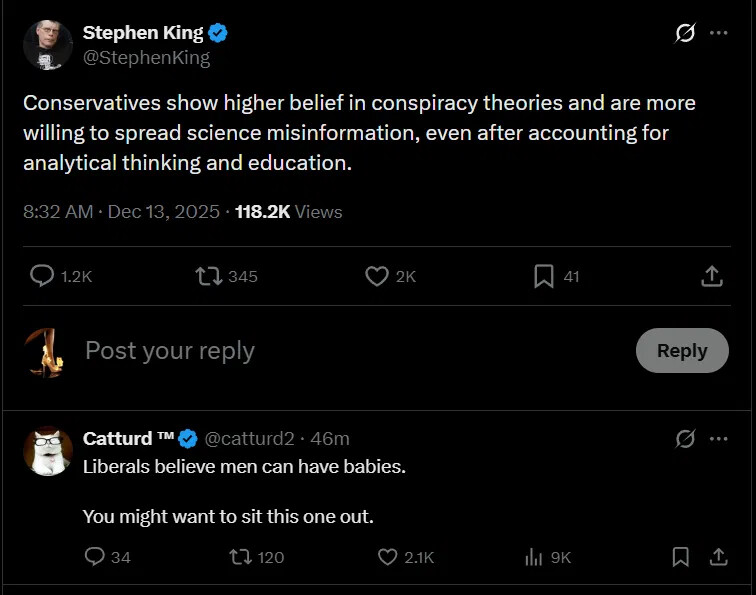The image size is (756, 595).
Task: Click the Reply button
Action: [682, 351]
